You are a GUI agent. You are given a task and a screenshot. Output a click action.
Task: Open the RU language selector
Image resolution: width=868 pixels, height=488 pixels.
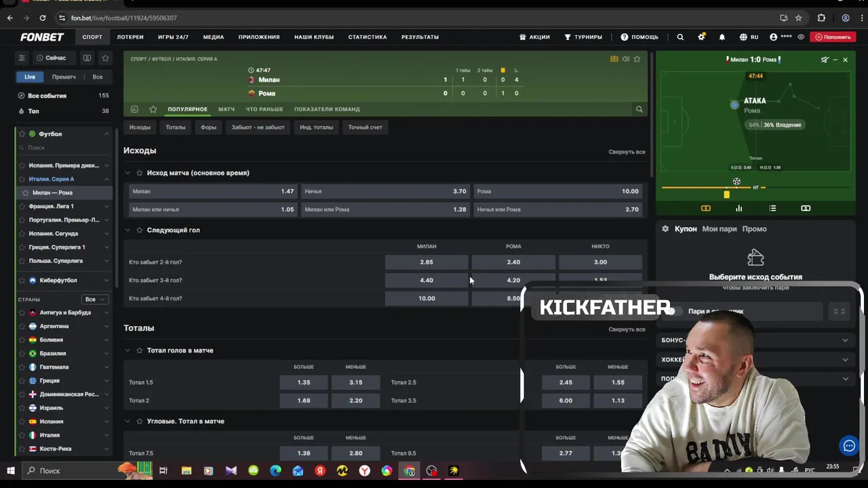(x=749, y=37)
